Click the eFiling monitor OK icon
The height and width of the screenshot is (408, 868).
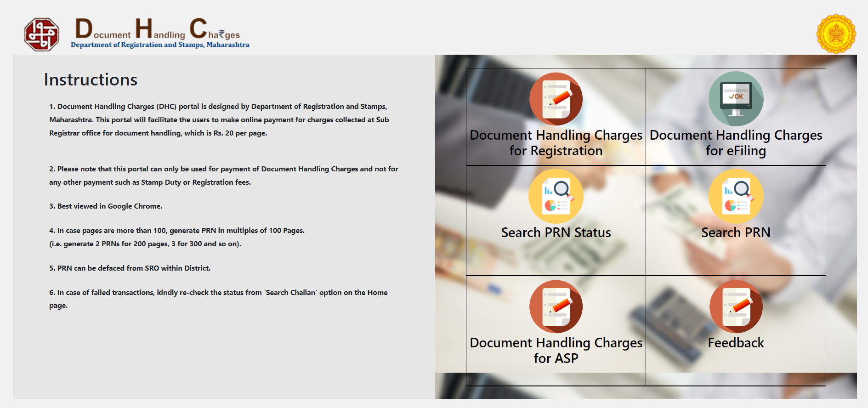click(736, 99)
